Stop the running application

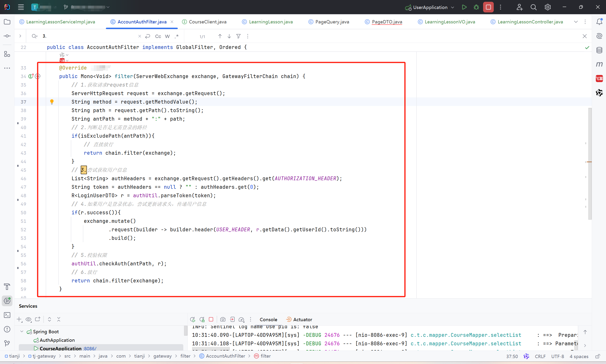[488, 7]
